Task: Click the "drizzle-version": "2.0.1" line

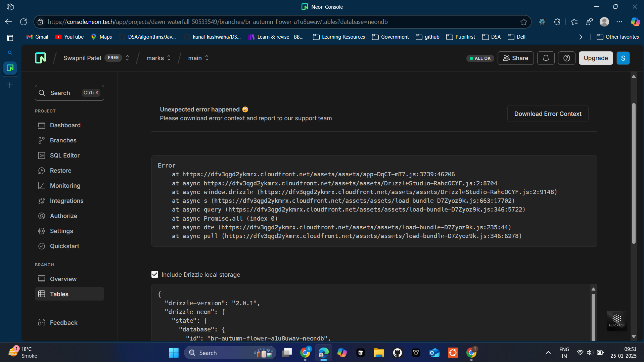Action: tap(212, 303)
